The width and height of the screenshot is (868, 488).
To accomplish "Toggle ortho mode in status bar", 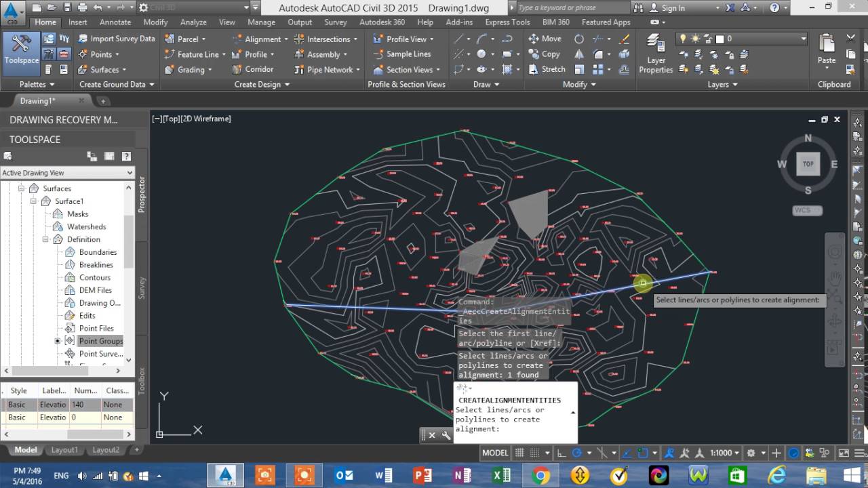I will [561, 453].
